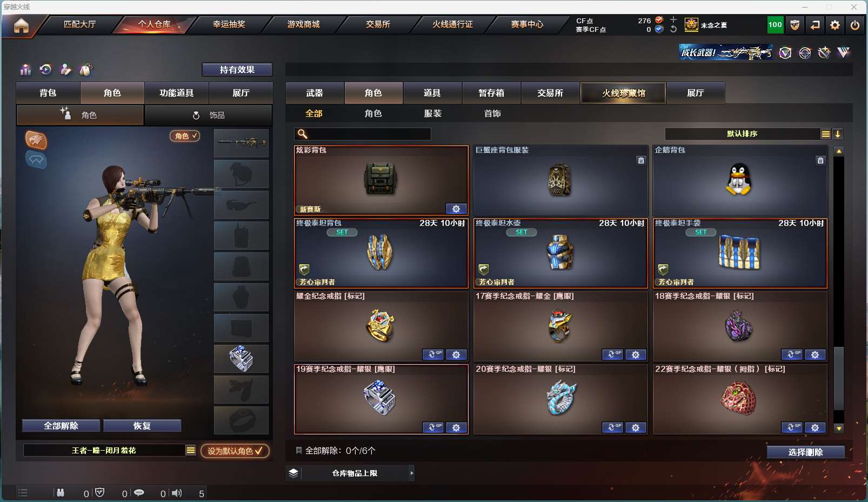
Task: Open the character name list dropdown
Action: point(191,450)
